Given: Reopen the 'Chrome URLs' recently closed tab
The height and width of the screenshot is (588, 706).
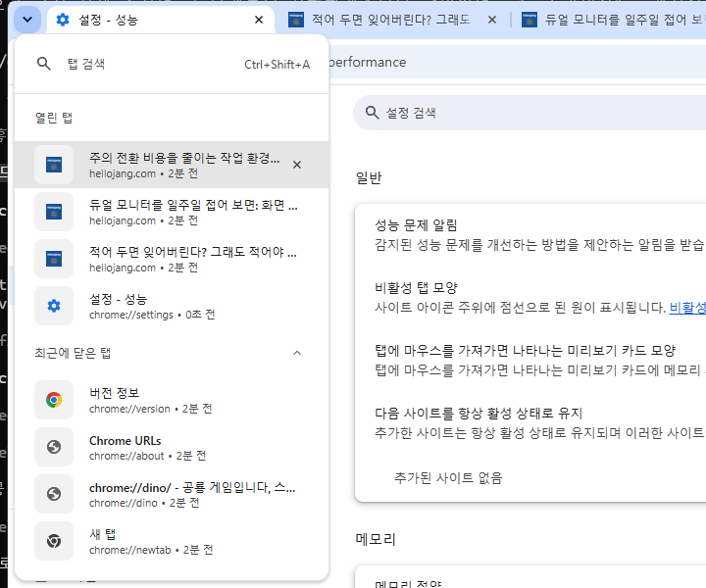Looking at the screenshot, I should (172, 447).
